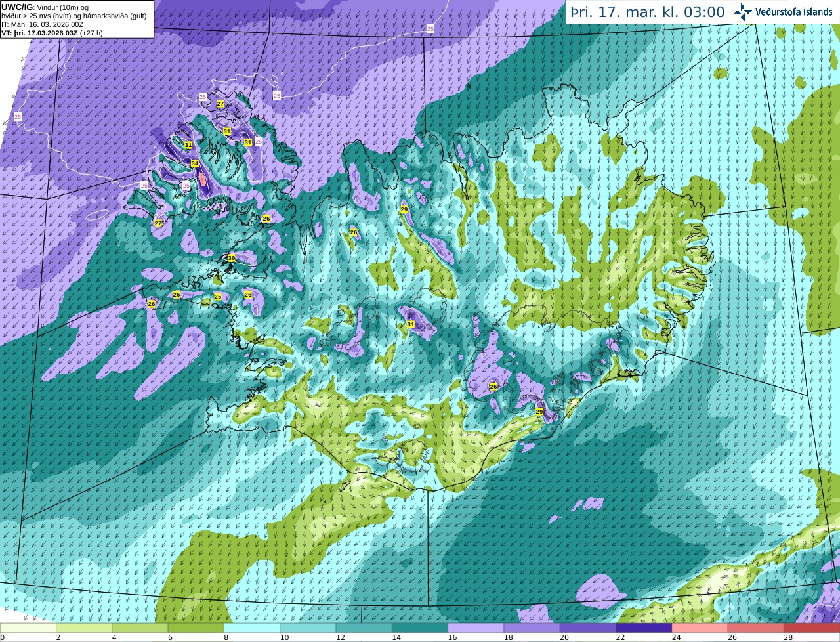Click the legend scale number 24

click(x=675, y=637)
